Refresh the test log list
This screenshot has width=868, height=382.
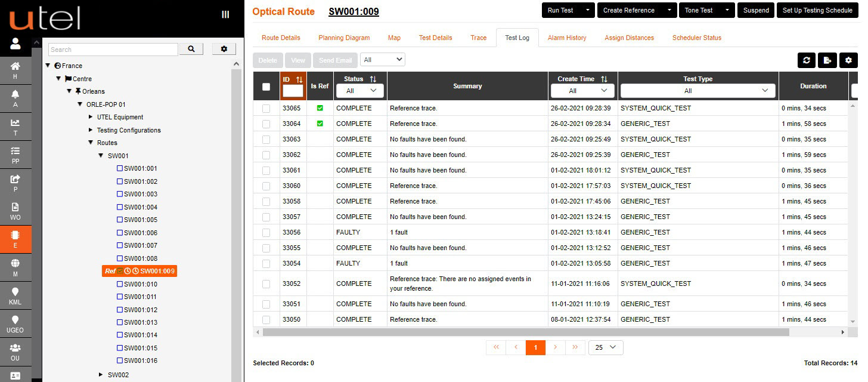tap(806, 60)
